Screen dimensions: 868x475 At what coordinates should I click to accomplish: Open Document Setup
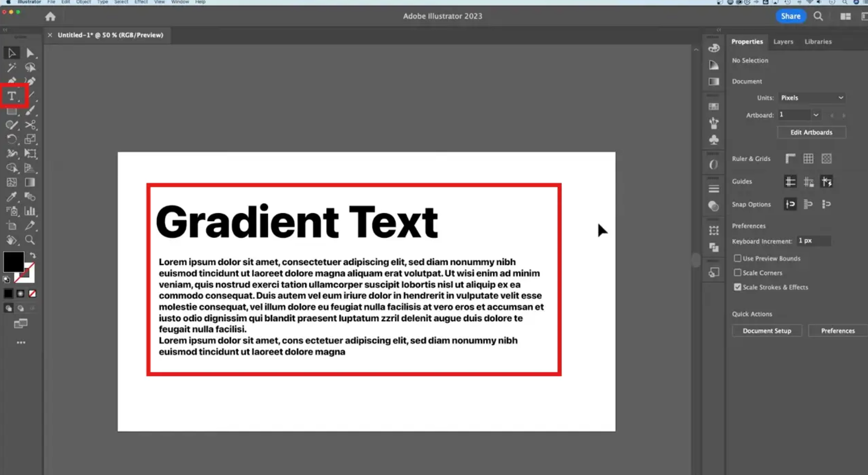click(766, 330)
